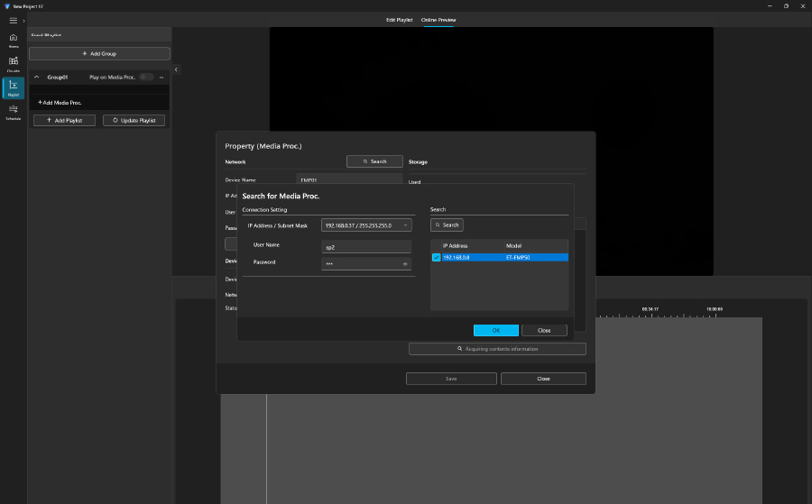Image resolution: width=812 pixels, height=504 pixels.
Task: Select the Playlist sidebar icon
Action: point(13,87)
